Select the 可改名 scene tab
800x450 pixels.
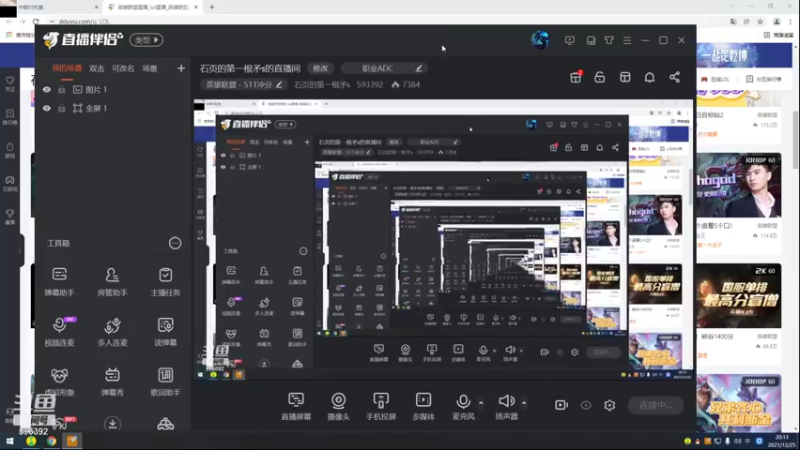click(x=123, y=68)
